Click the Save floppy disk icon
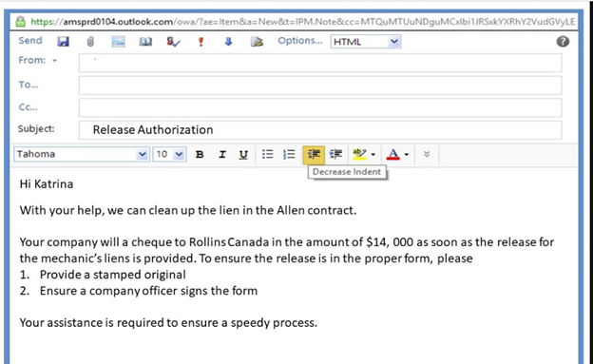The width and height of the screenshot is (593, 364). pos(63,41)
